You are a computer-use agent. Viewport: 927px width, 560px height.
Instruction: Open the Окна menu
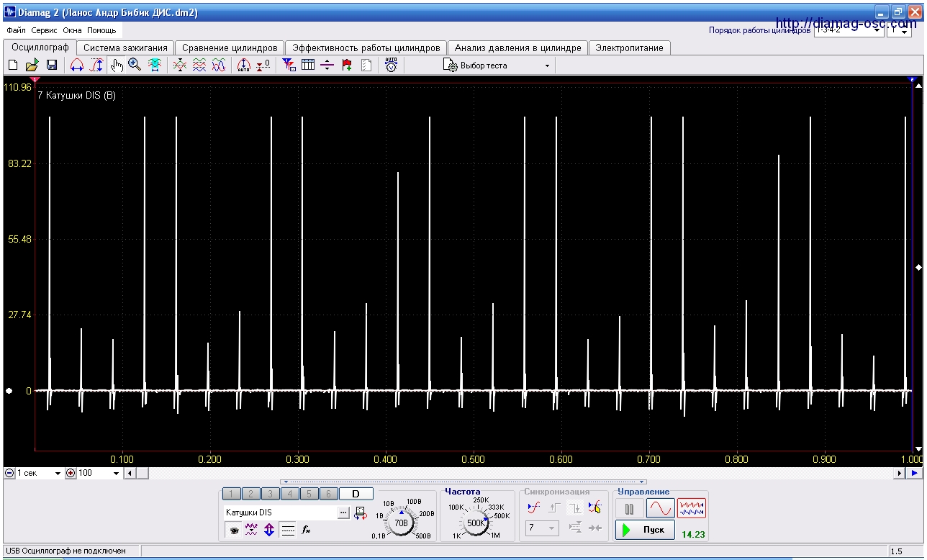click(x=72, y=31)
